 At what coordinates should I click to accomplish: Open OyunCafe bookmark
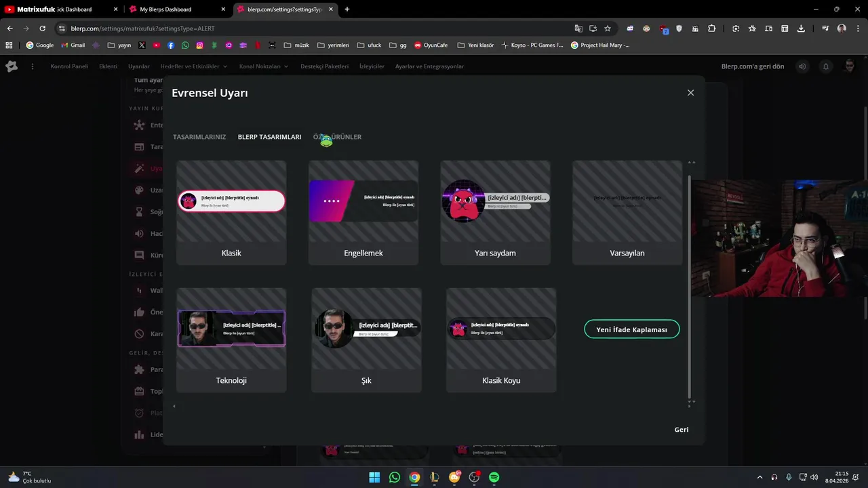pos(431,45)
